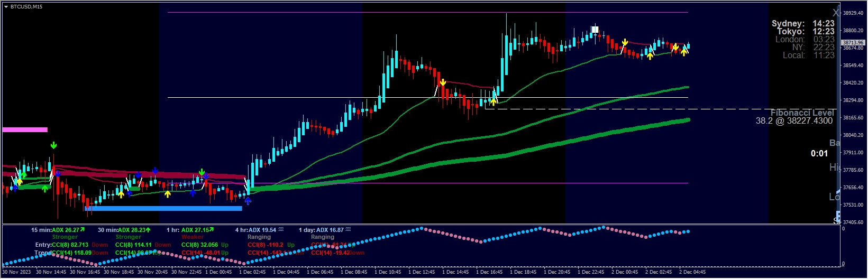Click the blue up arrow at the rally start
Screen dimensions: 868x279
[248, 201]
